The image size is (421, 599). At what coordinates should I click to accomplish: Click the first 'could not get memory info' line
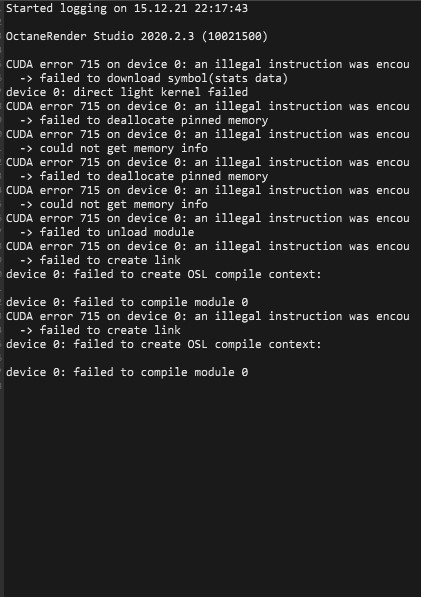tap(114, 148)
